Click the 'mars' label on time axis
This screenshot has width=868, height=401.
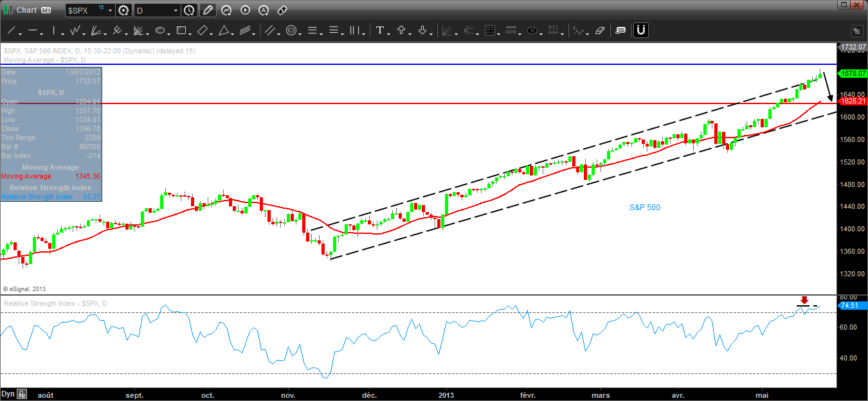[601, 395]
